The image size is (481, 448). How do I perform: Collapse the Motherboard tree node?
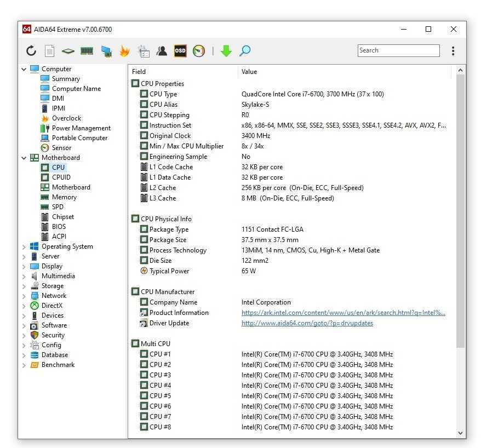24,158
